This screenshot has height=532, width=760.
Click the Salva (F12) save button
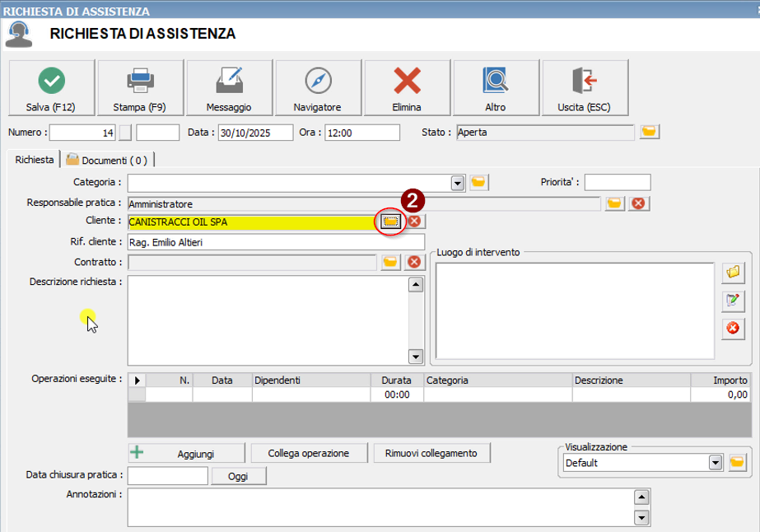pos(51,88)
